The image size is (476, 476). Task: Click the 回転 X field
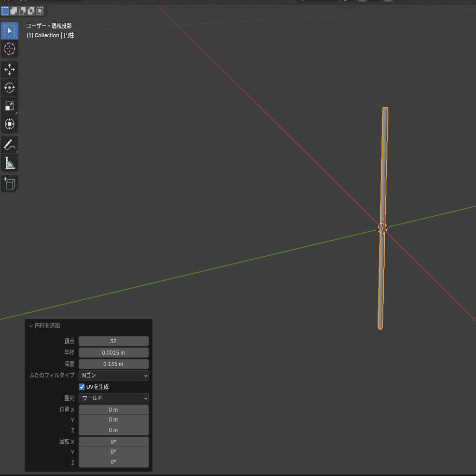pyautogui.click(x=114, y=442)
